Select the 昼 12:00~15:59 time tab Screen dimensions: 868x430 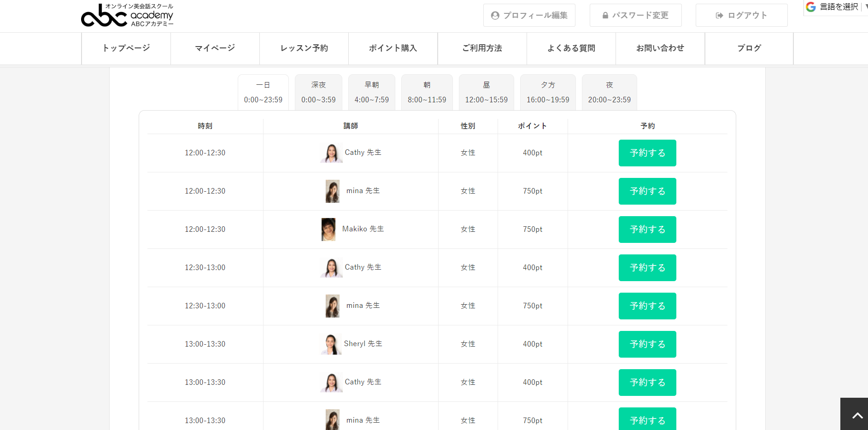click(x=486, y=92)
